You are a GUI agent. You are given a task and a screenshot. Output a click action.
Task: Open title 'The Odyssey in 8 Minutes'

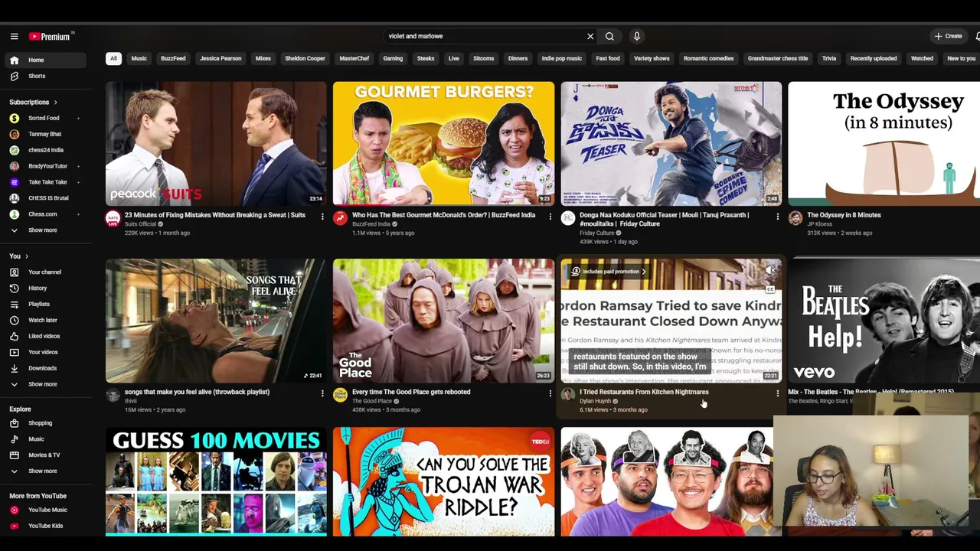(x=844, y=215)
